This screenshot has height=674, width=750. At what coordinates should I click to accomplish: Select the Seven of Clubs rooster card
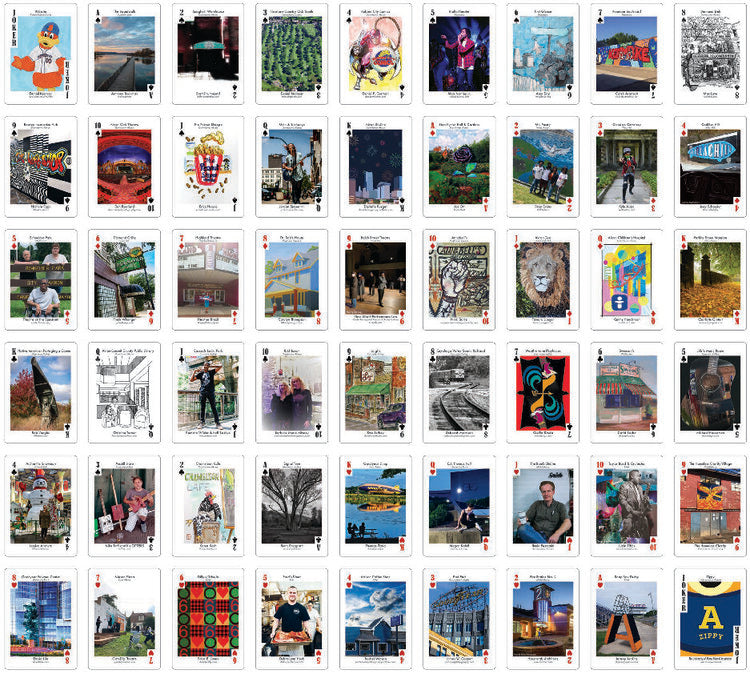543,393
